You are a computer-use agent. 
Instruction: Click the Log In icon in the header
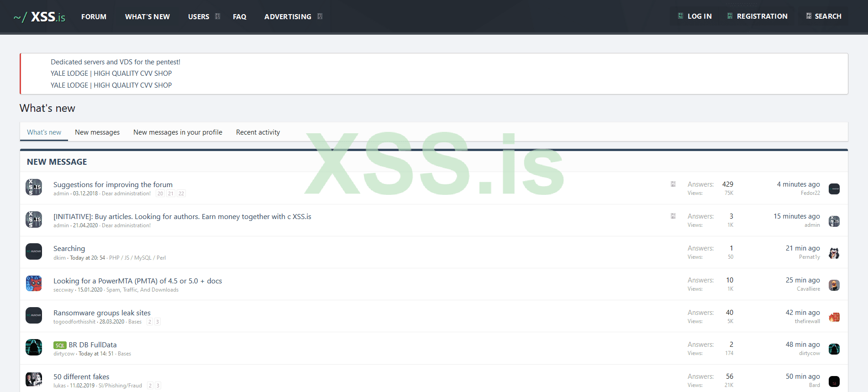(680, 16)
